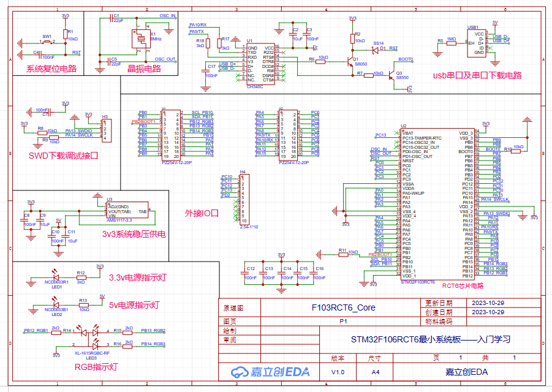Select the Q3 S8550 transistor symbol
The image size is (552, 392).
(391, 75)
